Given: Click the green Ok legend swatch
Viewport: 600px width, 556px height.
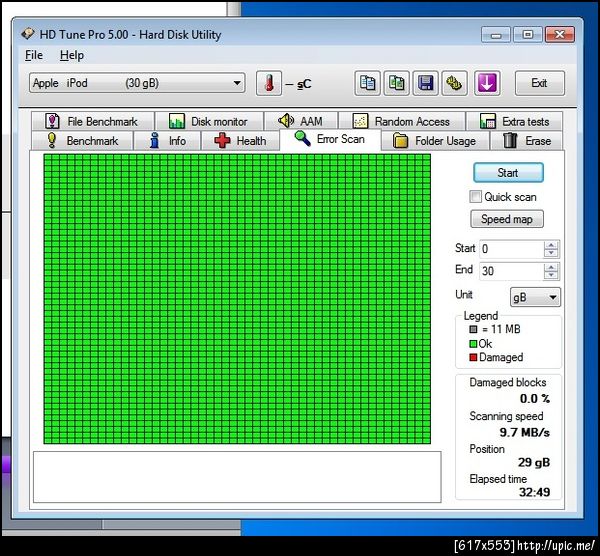Looking at the screenshot, I should click(473, 344).
